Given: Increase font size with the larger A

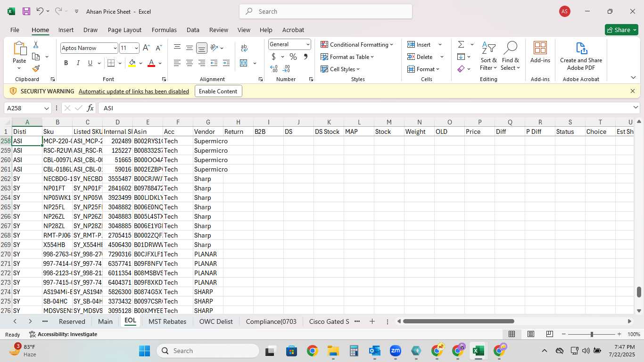Looking at the screenshot, I should tap(146, 48).
